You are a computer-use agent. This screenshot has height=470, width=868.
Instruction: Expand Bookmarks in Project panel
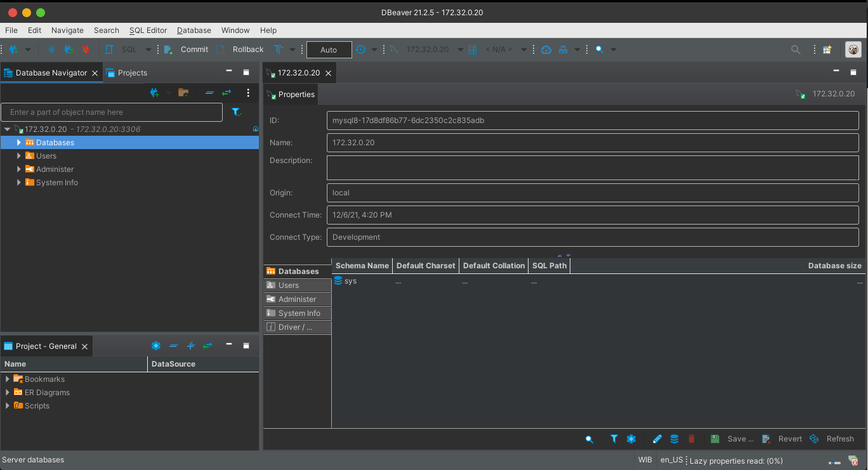click(7, 379)
